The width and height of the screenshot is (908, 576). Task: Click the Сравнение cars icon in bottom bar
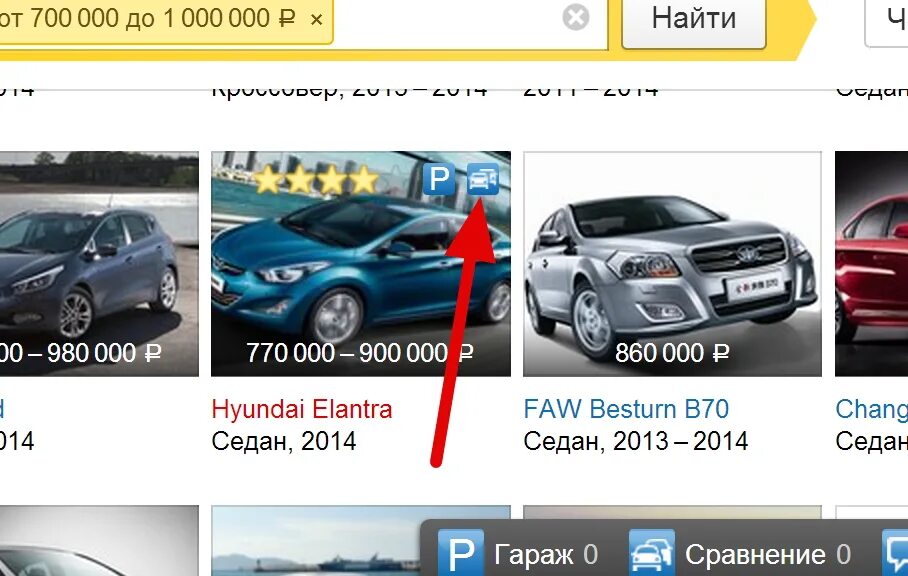(652, 553)
